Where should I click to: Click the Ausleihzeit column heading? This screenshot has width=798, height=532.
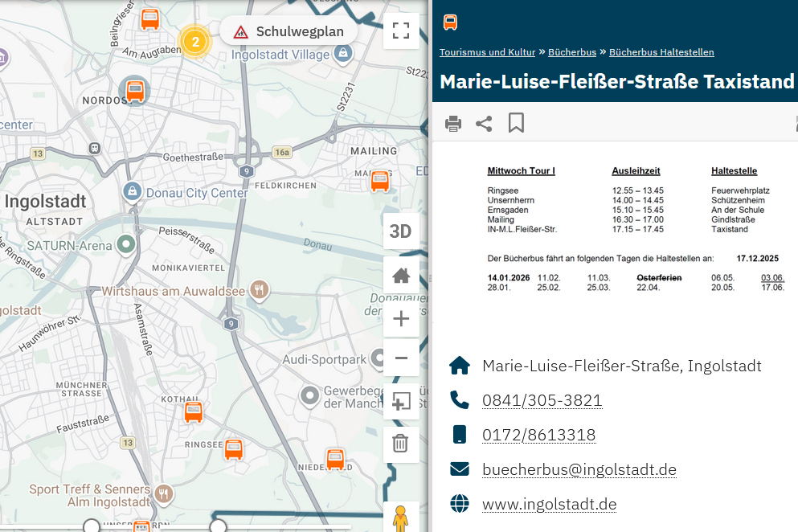click(x=636, y=171)
